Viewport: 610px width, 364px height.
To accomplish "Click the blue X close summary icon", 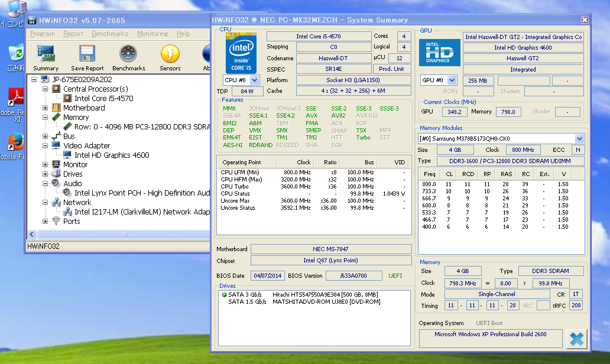I will pos(576,339).
